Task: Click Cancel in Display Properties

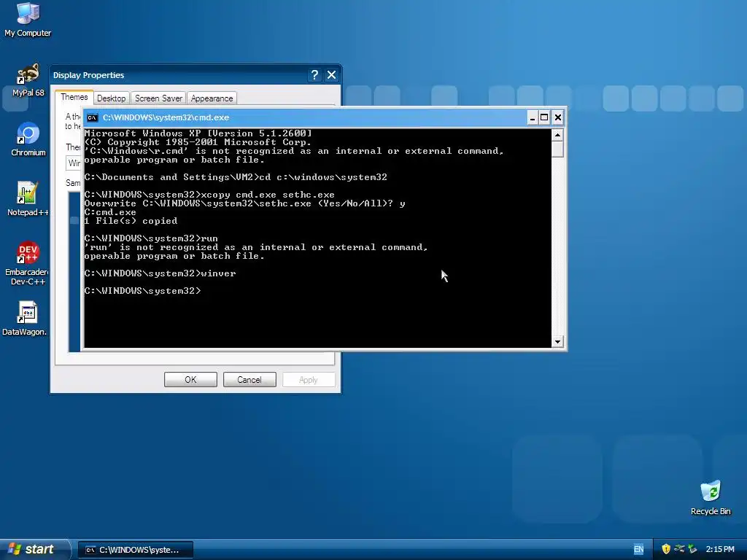Action: [249, 379]
